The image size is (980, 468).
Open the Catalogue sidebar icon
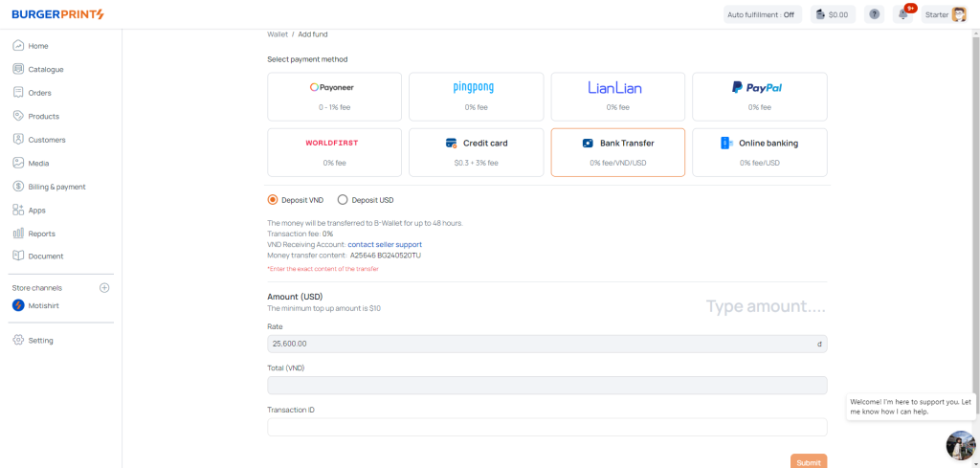(x=18, y=69)
